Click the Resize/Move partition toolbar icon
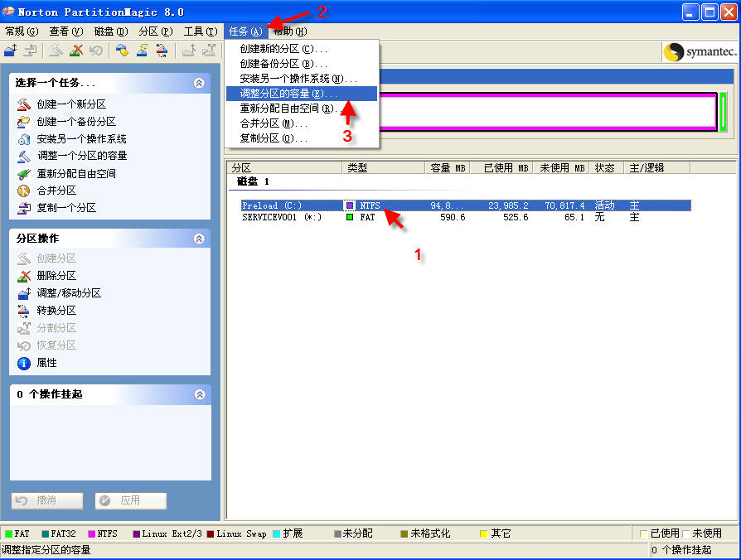 (x=11, y=51)
